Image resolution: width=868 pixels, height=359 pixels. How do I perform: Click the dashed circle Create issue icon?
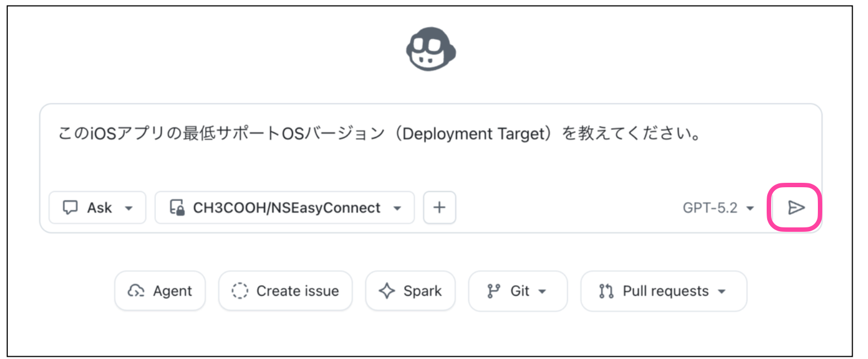pos(241,291)
